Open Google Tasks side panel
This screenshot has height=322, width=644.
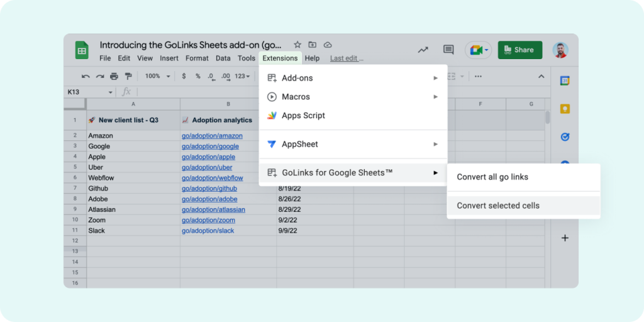coord(565,137)
